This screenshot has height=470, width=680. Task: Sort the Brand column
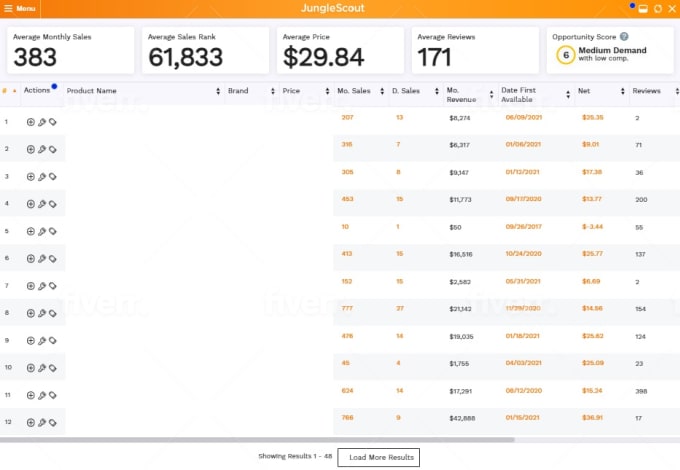click(x=273, y=91)
